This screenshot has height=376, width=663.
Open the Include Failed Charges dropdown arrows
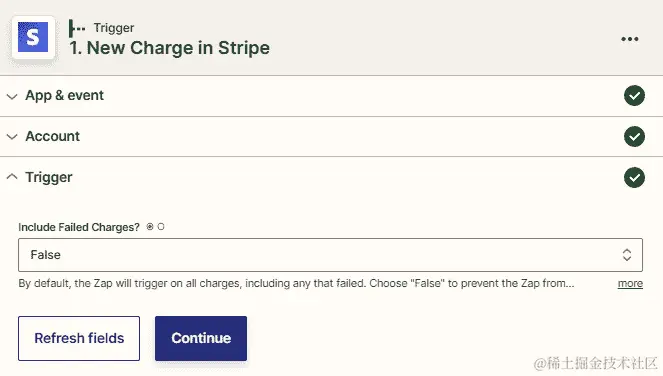click(x=627, y=255)
